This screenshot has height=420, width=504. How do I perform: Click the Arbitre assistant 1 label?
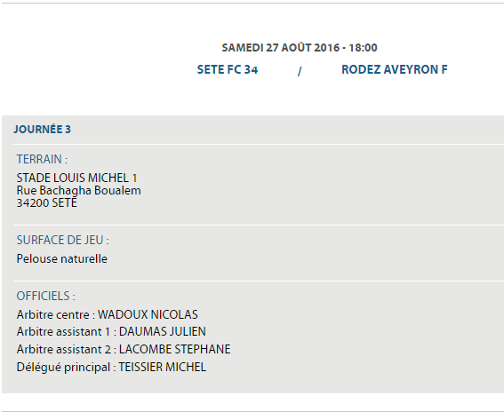click(x=64, y=332)
